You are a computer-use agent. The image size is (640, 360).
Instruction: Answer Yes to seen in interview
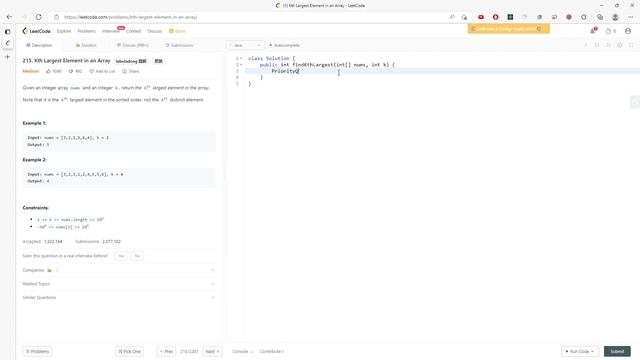pos(121,256)
